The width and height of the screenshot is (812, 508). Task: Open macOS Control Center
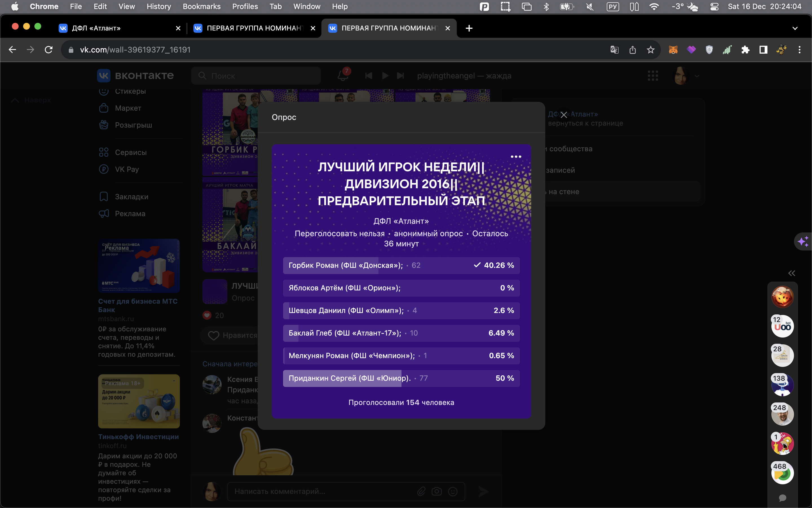(x=714, y=6)
